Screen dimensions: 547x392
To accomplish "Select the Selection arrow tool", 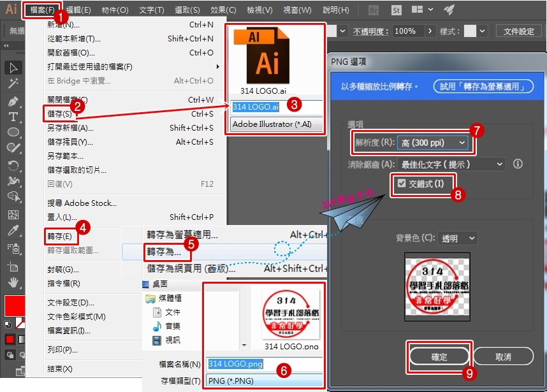I will tap(13, 68).
